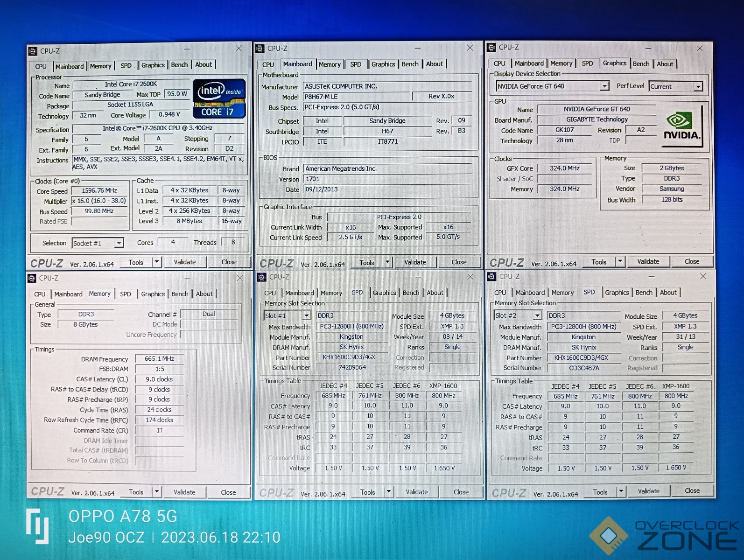744x560 pixels.
Task: Expand the Tools arrow in the GPU window
Action: click(620, 261)
